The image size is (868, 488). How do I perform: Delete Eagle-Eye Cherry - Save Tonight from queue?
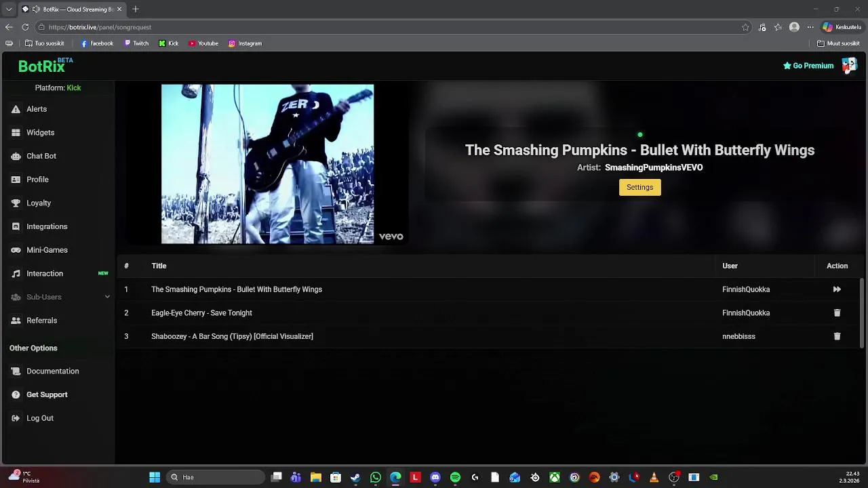tap(837, 313)
